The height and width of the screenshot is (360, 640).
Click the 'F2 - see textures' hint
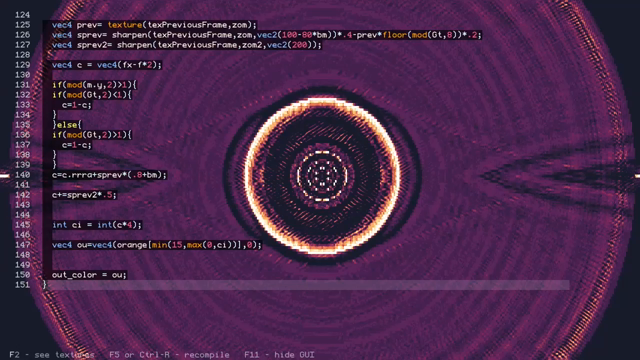point(52,355)
